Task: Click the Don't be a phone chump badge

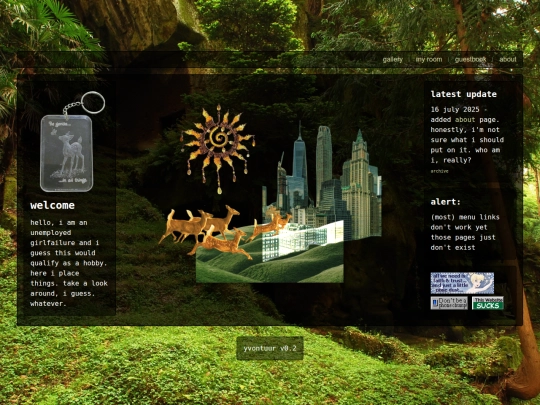Action: click(449, 303)
